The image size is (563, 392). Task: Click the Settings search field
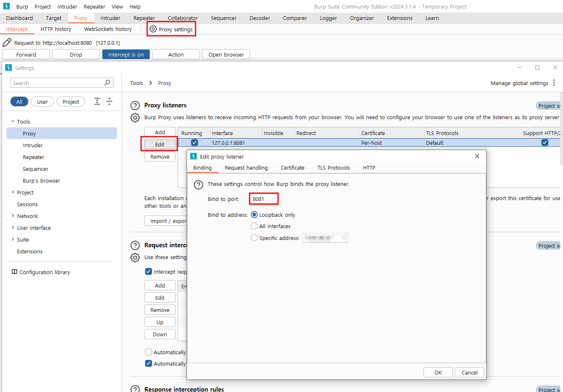pyautogui.click(x=61, y=83)
